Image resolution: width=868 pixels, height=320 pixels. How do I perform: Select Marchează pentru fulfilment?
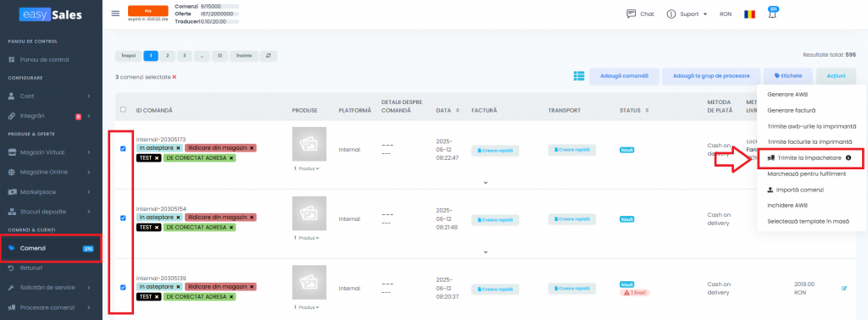click(807, 174)
